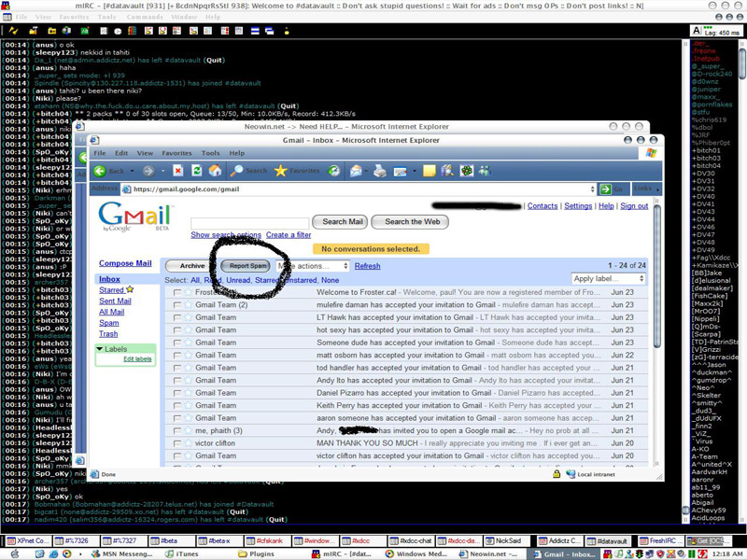This screenshot has height=560, width=747.
Task: Click the Print icon in IE toolbar
Action: click(379, 171)
